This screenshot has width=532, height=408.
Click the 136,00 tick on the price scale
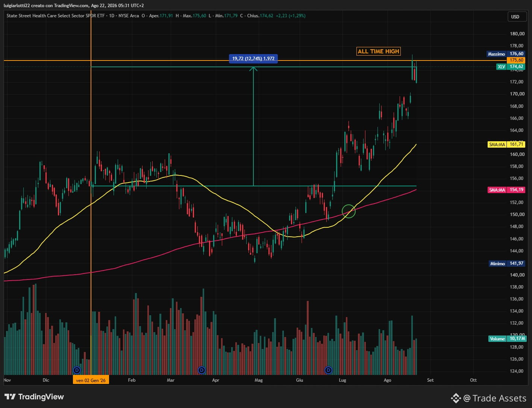pos(517,299)
